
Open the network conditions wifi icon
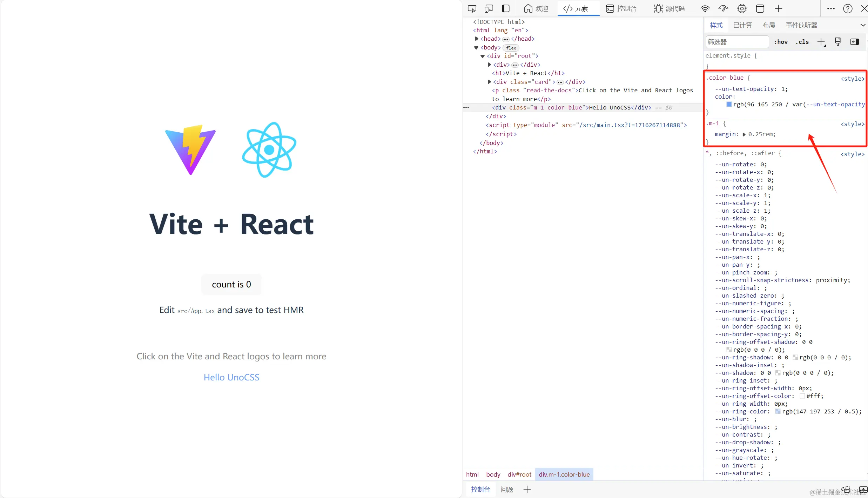point(705,9)
